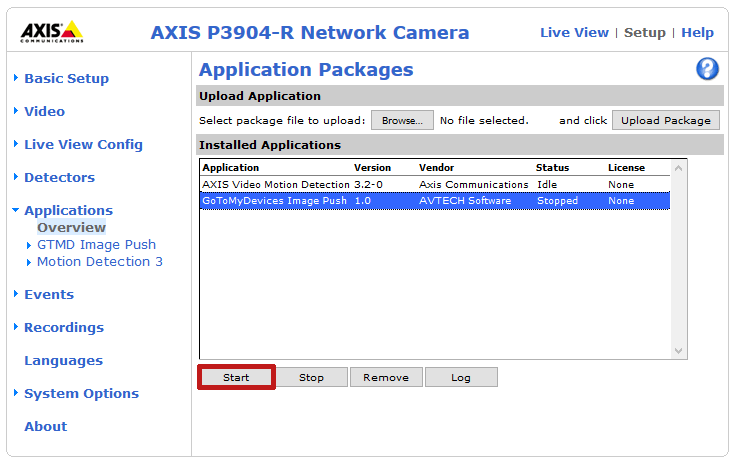Expand the Events section
This screenshot has width=734, height=463.
(49, 294)
